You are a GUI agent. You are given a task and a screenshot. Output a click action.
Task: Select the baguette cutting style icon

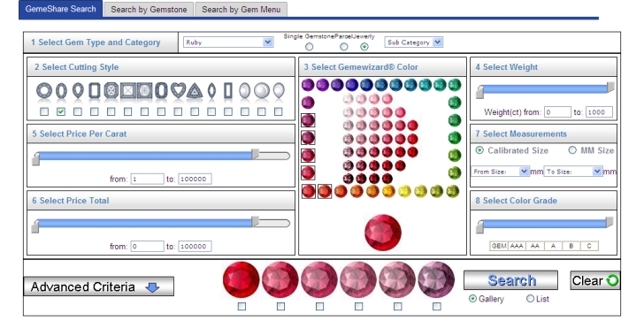coord(228,91)
